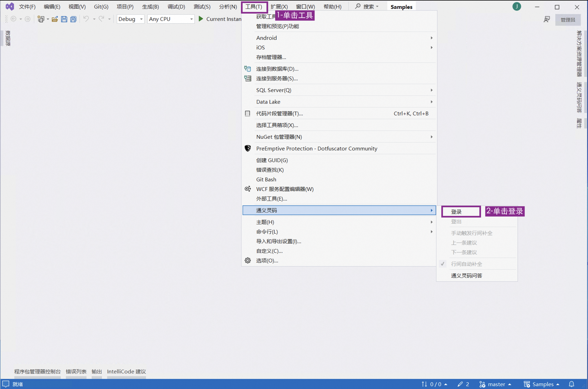Image resolution: width=588 pixels, height=389 pixels.
Task: Switch to the 错误列表 tab
Action: point(76,371)
